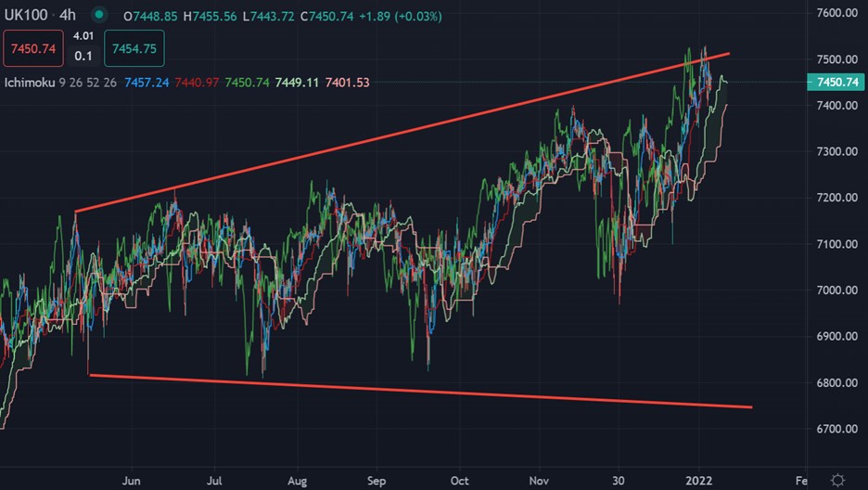Click the 6900.00 price axis label
The width and height of the screenshot is (868, 490).
(x=837, y=336)
